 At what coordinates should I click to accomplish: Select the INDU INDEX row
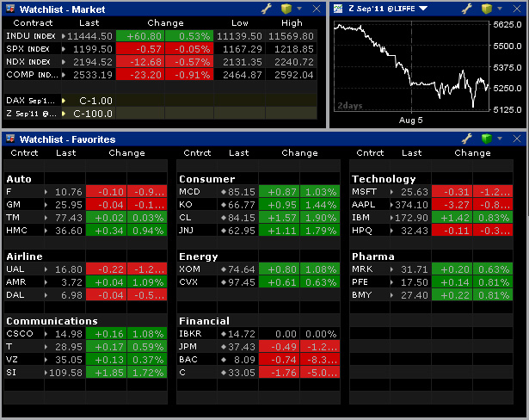[160, 36]
